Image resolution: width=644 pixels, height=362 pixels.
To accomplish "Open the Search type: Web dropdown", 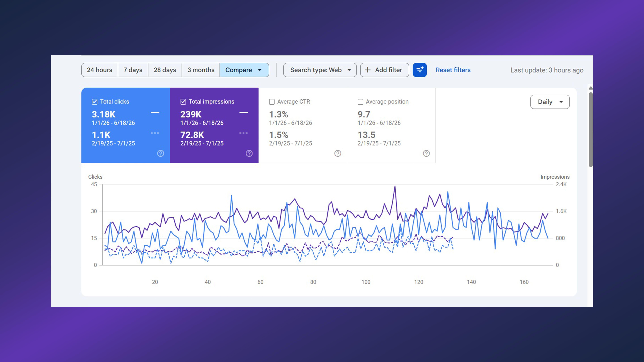I will click(x=320, y=70).
